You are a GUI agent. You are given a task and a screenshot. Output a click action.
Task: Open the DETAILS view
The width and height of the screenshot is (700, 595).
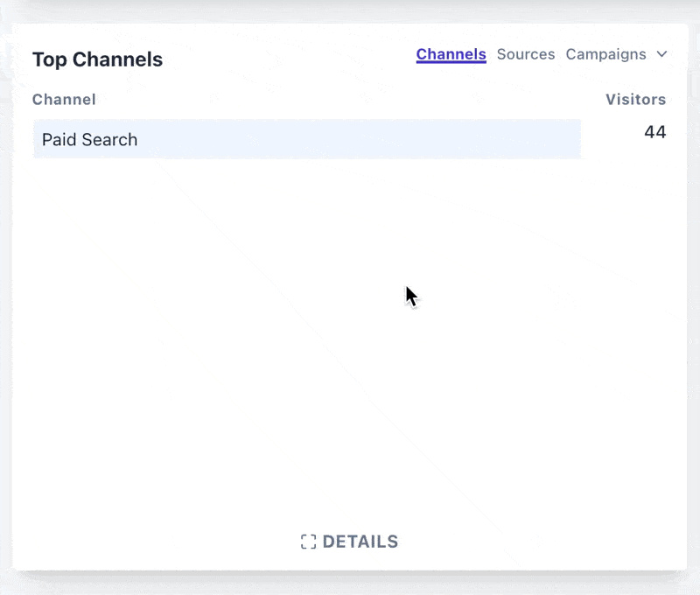tap(360, 542)
